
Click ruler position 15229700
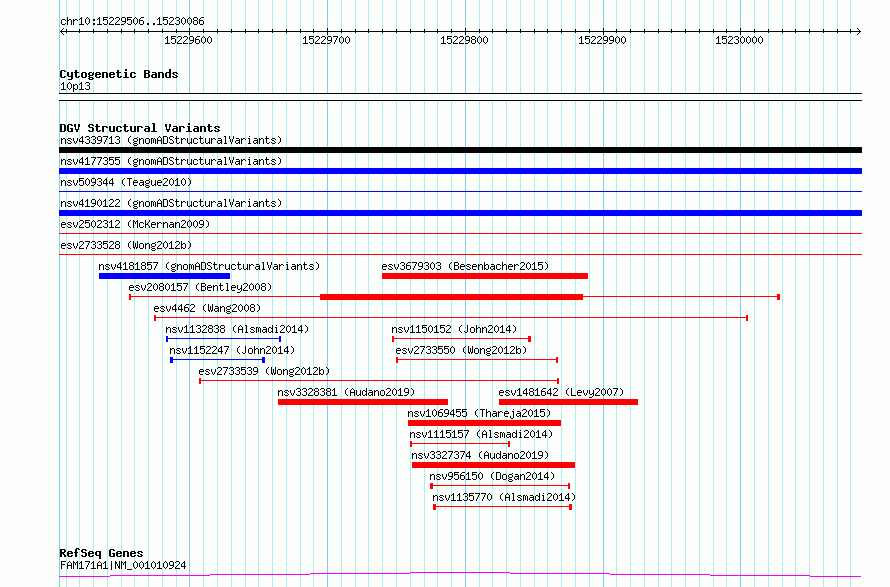[x=326, y=40]
